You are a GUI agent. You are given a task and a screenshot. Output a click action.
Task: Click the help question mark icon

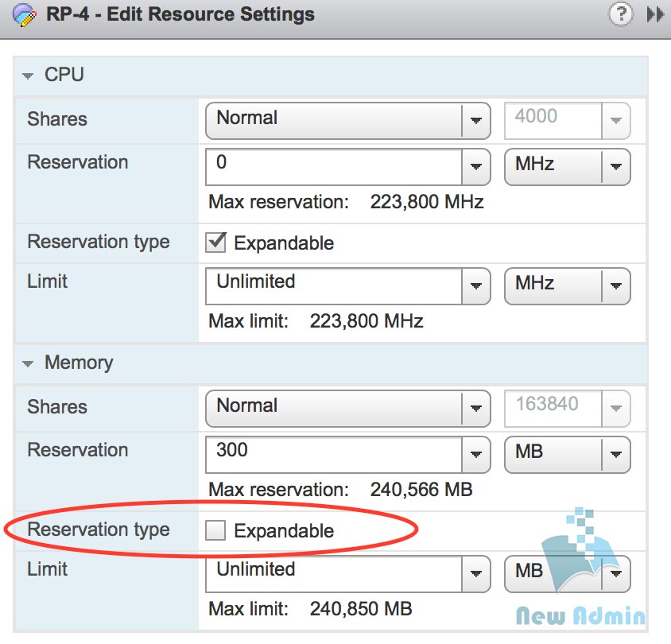click(x=620, y=14)
